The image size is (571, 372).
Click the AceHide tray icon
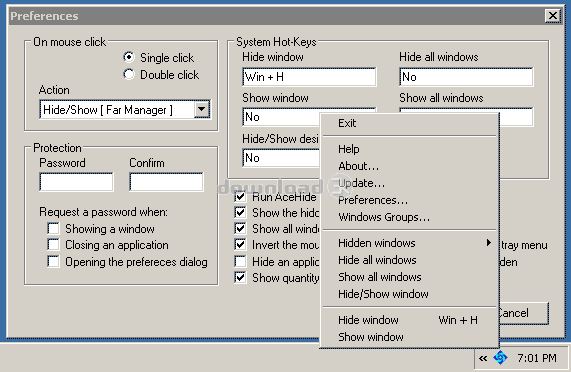500,358
